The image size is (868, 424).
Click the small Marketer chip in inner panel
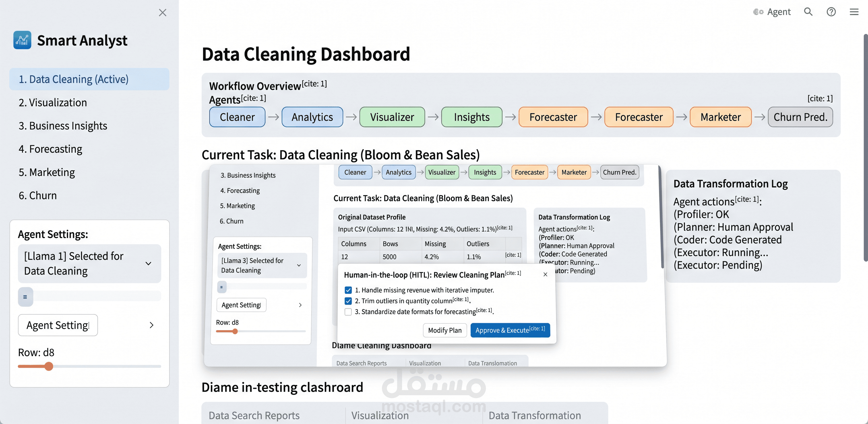(x=574, y=172)
